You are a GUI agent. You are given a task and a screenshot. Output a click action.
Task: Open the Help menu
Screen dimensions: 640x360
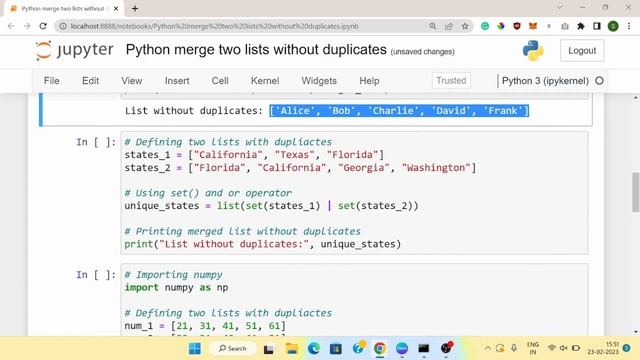[x=369, y=81]
